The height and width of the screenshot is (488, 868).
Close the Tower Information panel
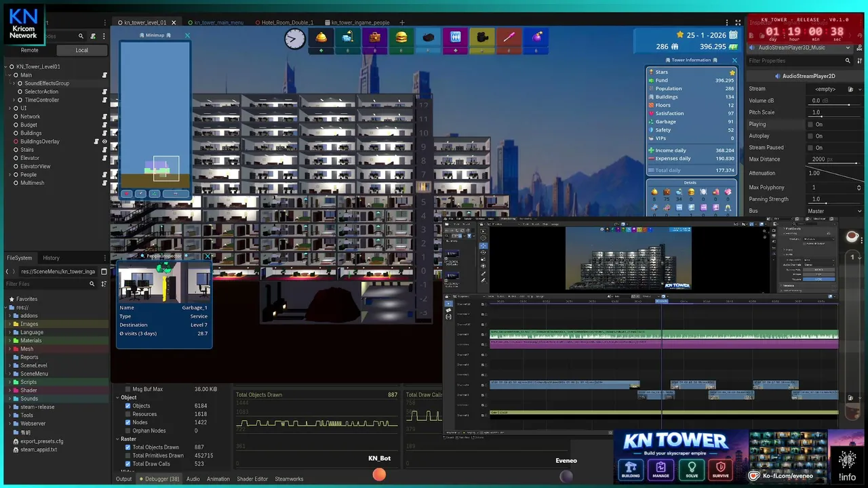point(734,60)
